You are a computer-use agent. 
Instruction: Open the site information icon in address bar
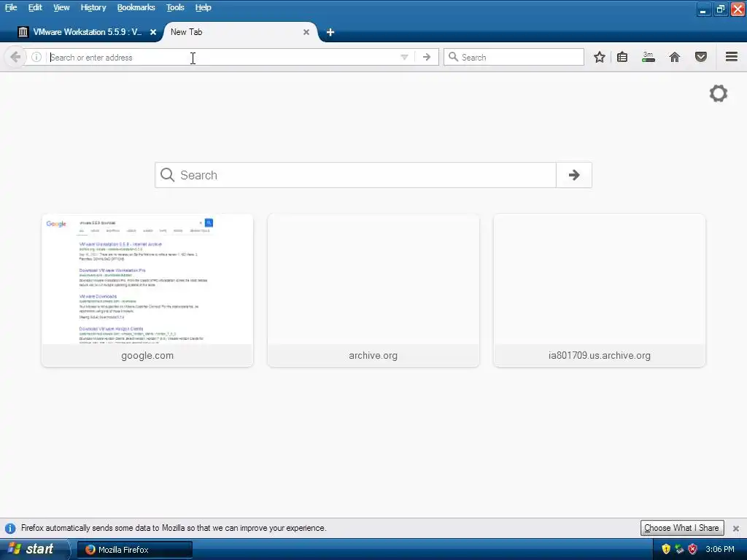pyautogui.click(x=36, y=57)
